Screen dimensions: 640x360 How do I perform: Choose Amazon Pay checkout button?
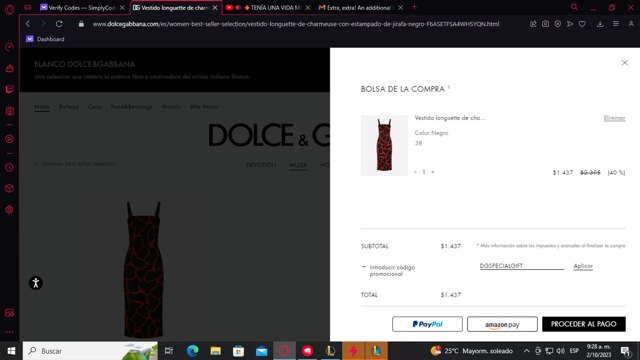click(502, 324)
